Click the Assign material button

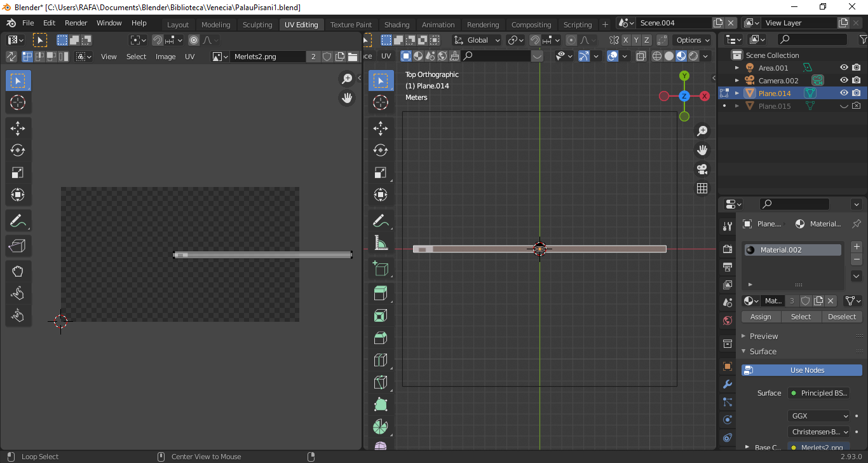pos(761,317)
